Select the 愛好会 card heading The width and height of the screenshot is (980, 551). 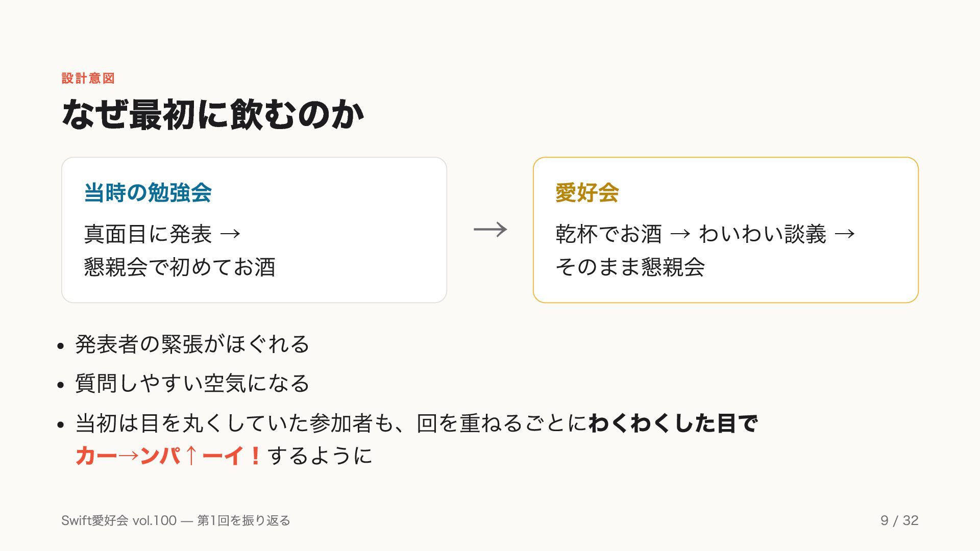587,193
